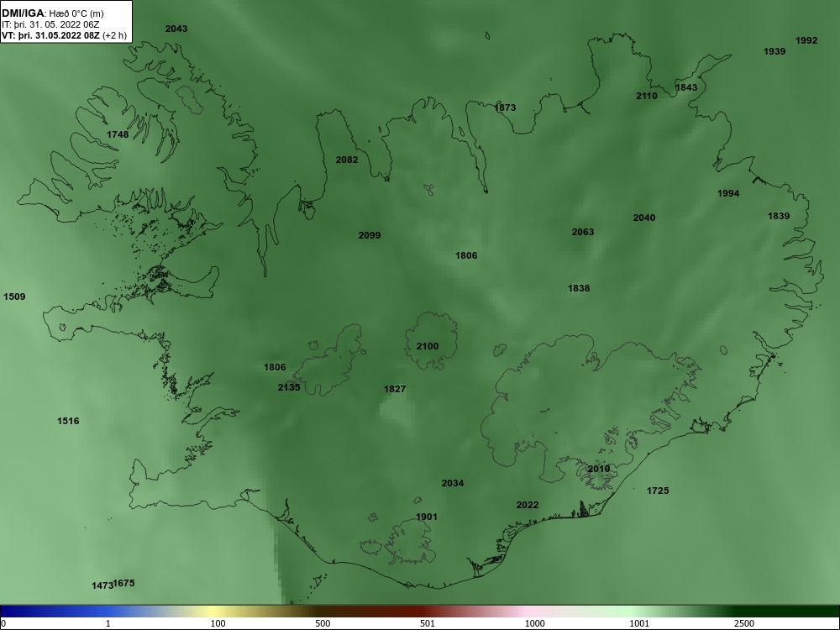The width and height of the screenshot is (840, 630).
Task: Click the DMI/IGA Hæð 0°C title line
Action: click(52, 13)
